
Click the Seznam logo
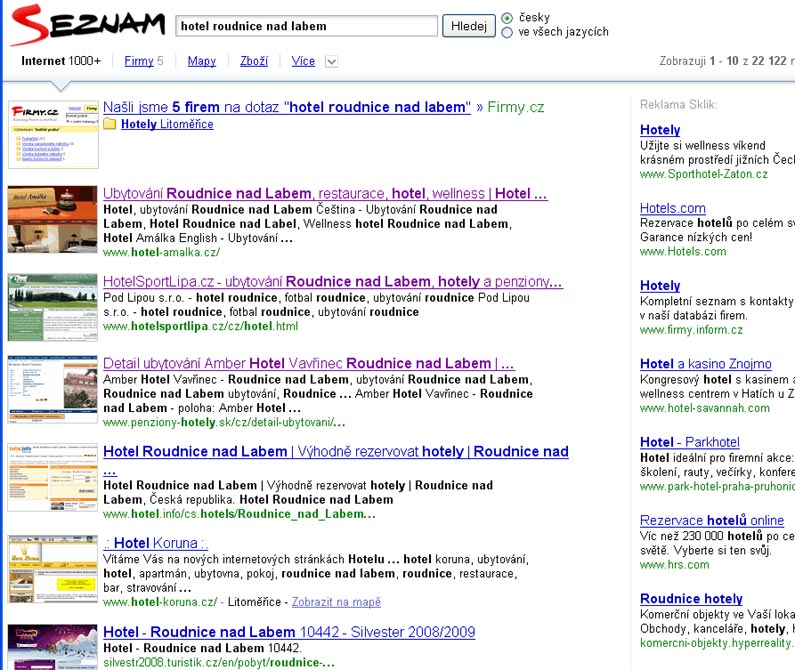87,24
